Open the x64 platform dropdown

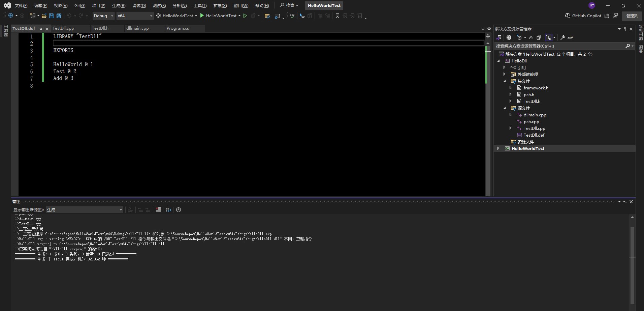tap(135, 16)
